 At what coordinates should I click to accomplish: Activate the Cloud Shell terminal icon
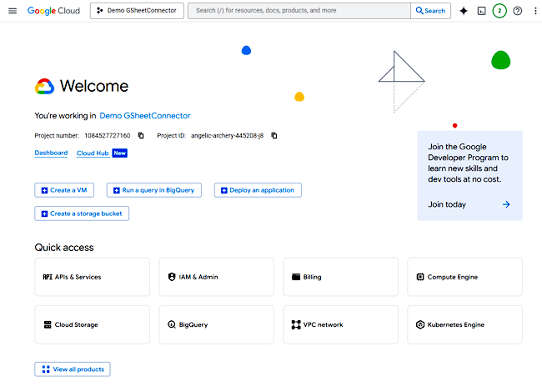point(481,11)
